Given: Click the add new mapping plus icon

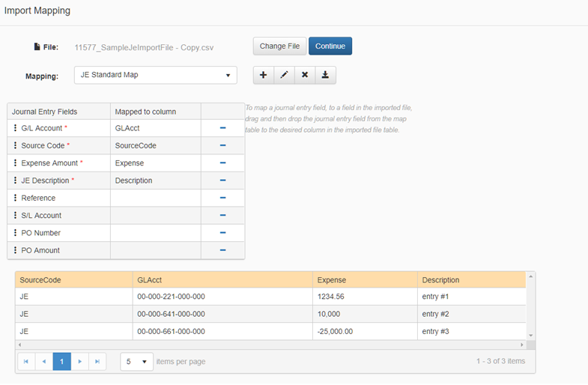Looking at the screenshot, I should [263, 75].
